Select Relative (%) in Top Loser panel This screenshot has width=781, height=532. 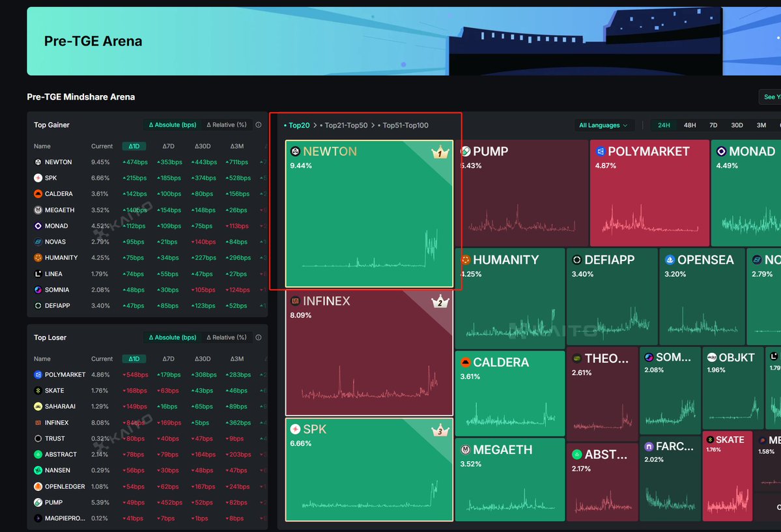(x=227, y=338)
